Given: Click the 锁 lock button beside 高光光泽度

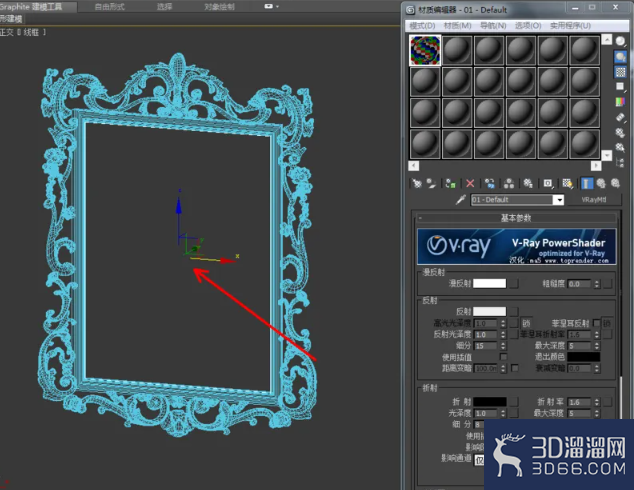Looking at the screenshot, I should [x=526, y=323].
